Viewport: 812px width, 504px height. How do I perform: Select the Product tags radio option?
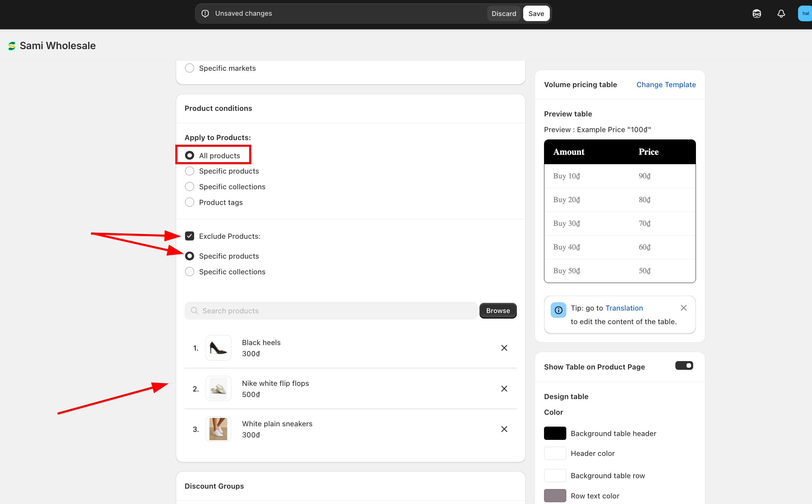point(190,203)
